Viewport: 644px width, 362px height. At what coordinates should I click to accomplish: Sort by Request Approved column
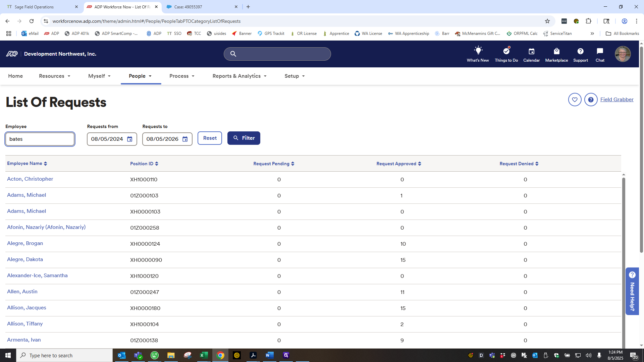click(399, 164)
